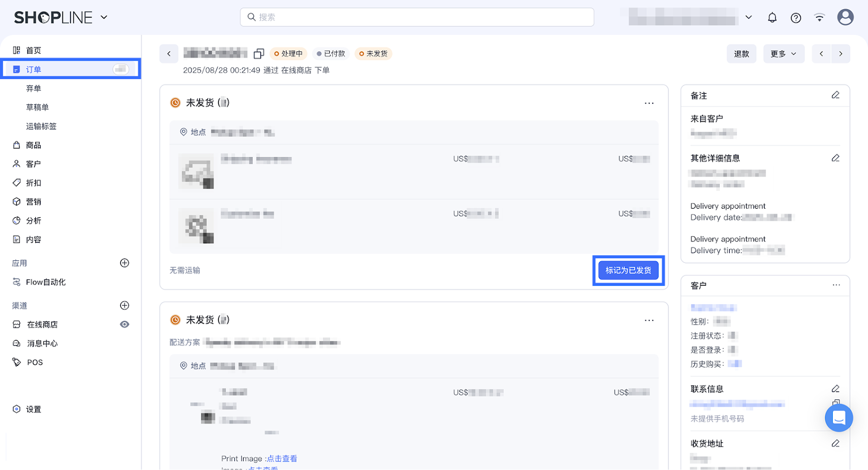Viewport: 868px width, 470px height.
Task: Click the 未提供手机号码 text
Action: point(717,419)
